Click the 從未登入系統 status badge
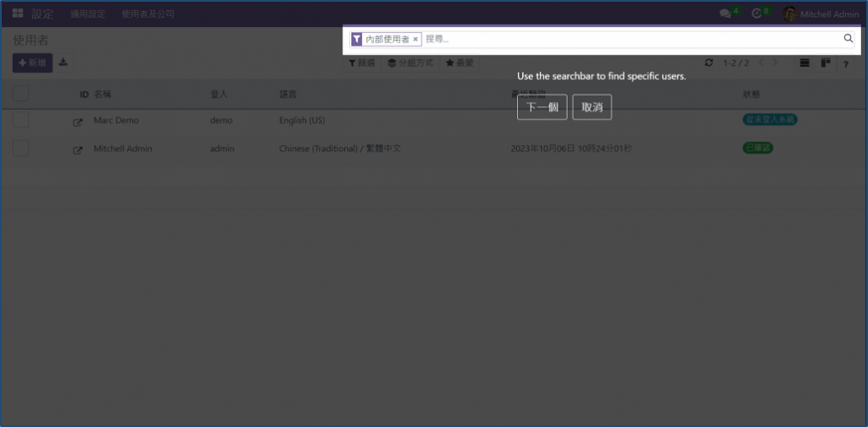Image resolution: width=868 pixels, height=427 pixels. click(770, 119)
